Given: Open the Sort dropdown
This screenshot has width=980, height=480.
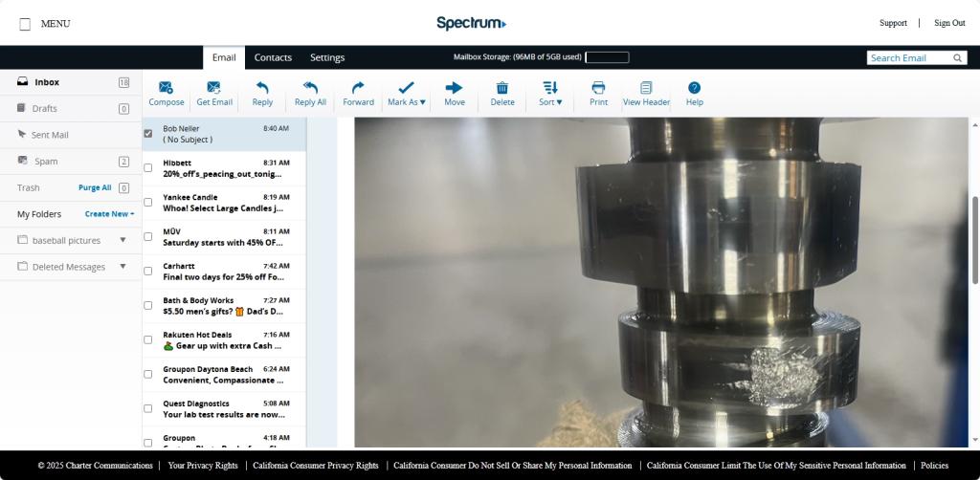Looking at the screenshot, I should (550, 94).
